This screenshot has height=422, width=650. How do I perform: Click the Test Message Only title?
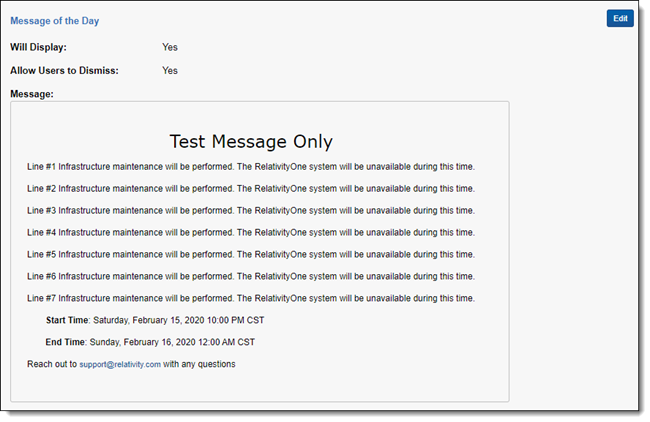pos(251,141)
